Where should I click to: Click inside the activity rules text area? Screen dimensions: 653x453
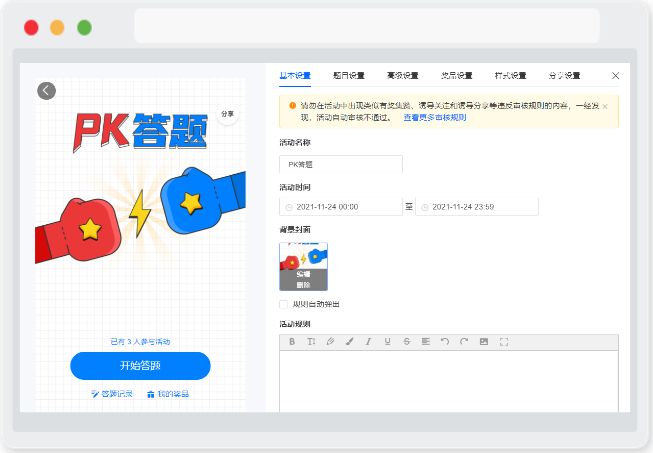[x=449, y=381]
